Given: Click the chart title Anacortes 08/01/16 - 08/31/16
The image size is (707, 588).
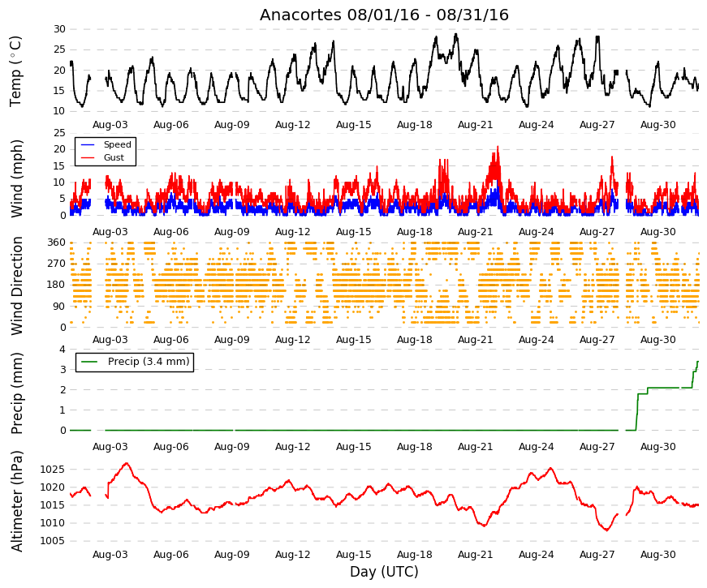Looking at the screenshot, I should (384, 15).
